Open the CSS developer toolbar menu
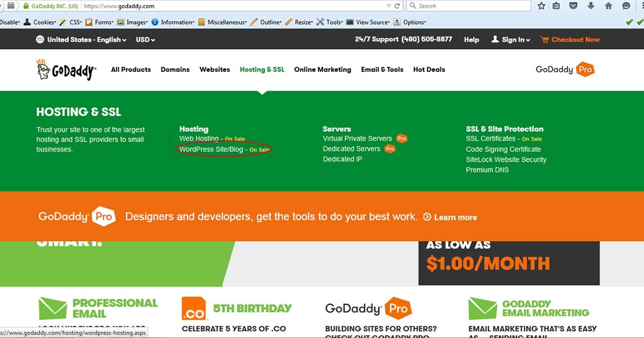Screen dimensions: 644x338 (x=71, y=22)
